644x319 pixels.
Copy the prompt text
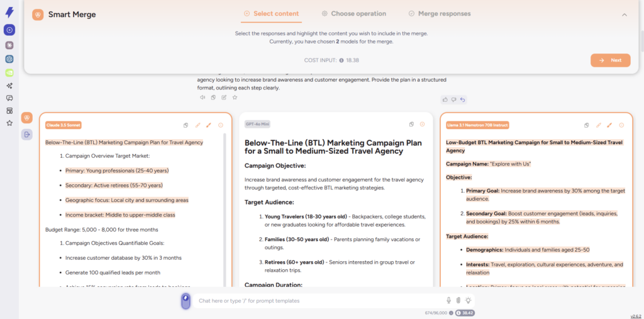pos(213,98)
